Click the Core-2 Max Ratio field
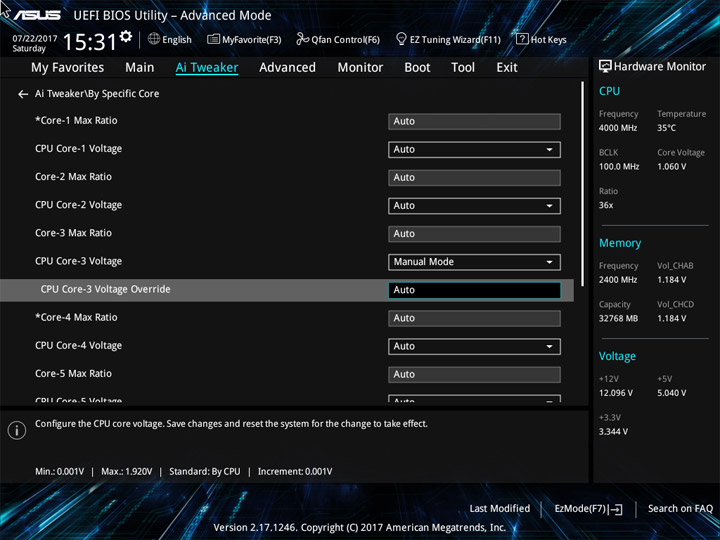Screen dimensions: 720x540 point(474,178)
